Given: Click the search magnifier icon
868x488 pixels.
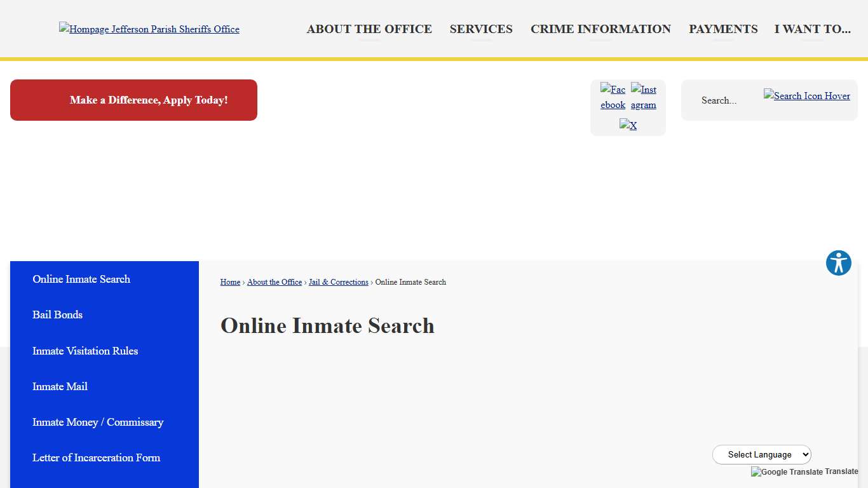Looking at the screenshot, I should (x=806, y=96).
